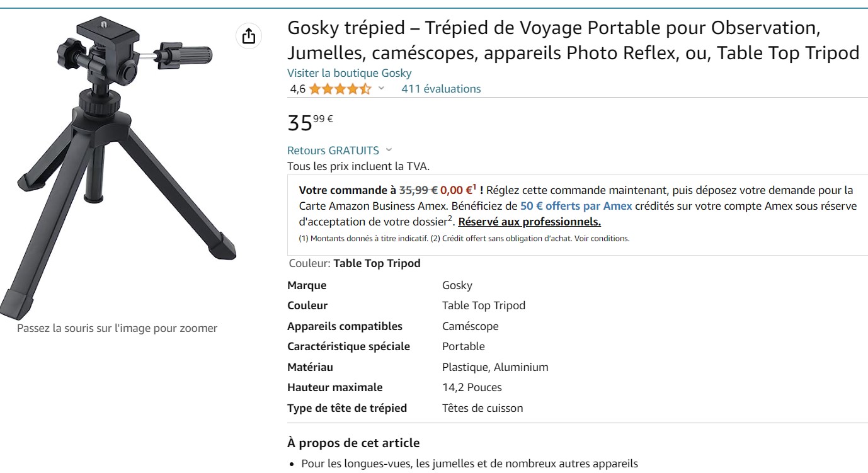Screen dimensions: 868x473
Task: Click the star rating icons
Action: pos(340,89)
